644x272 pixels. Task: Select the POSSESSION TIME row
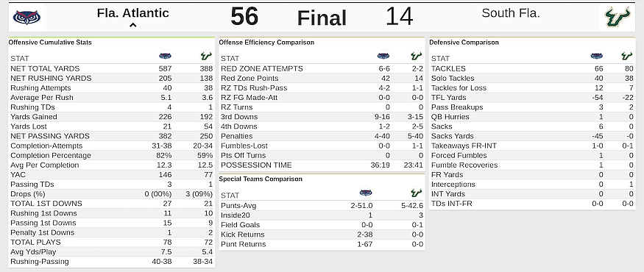pos(322,165)
